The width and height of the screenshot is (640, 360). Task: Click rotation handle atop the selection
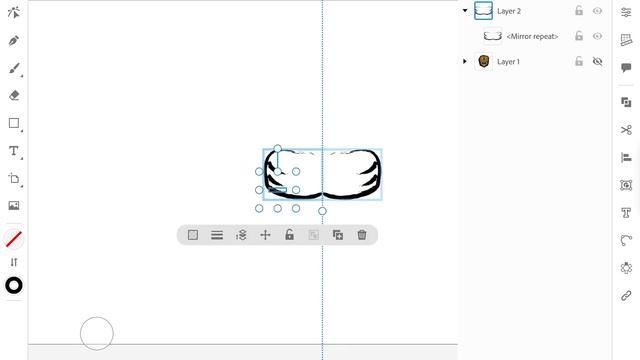(278, 148)
